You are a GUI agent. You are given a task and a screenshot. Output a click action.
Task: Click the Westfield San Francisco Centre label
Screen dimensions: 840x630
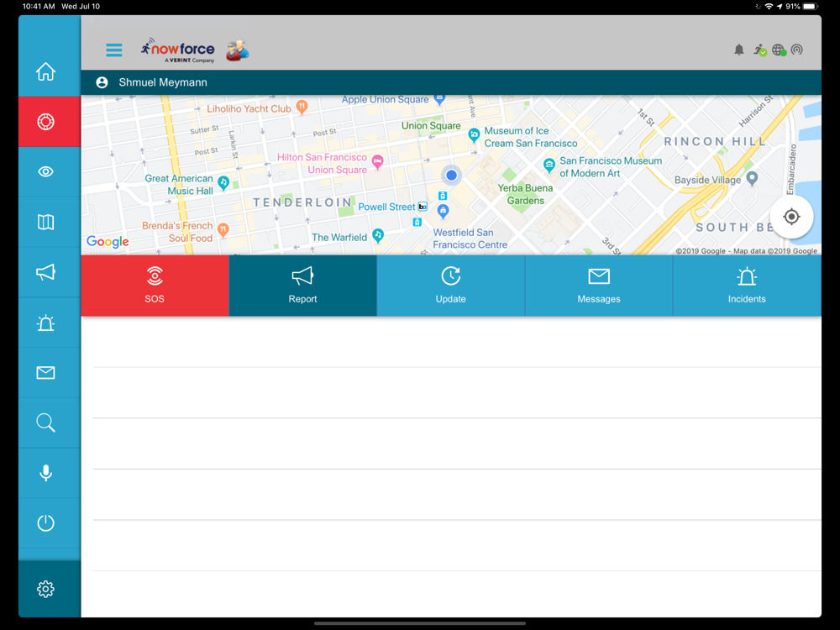click(470, 239)
